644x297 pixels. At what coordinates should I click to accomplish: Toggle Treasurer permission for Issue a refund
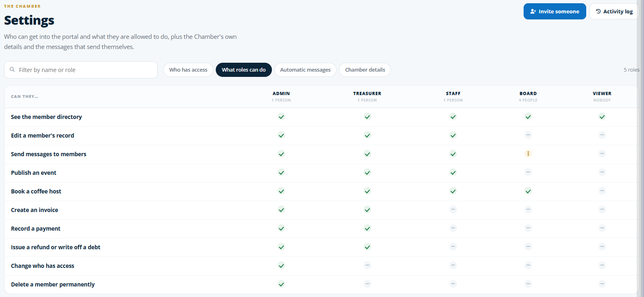[367, 247]
